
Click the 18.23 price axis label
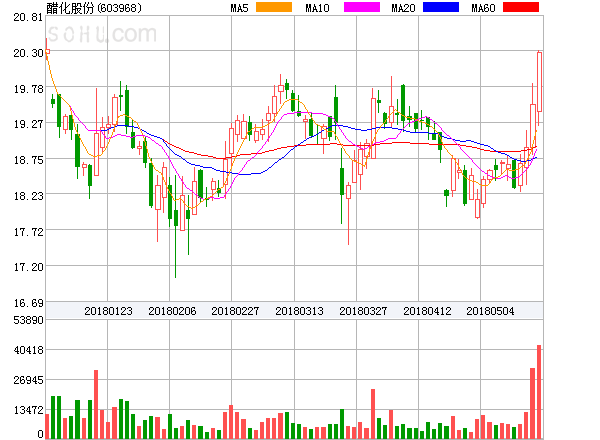pos(28,196)
